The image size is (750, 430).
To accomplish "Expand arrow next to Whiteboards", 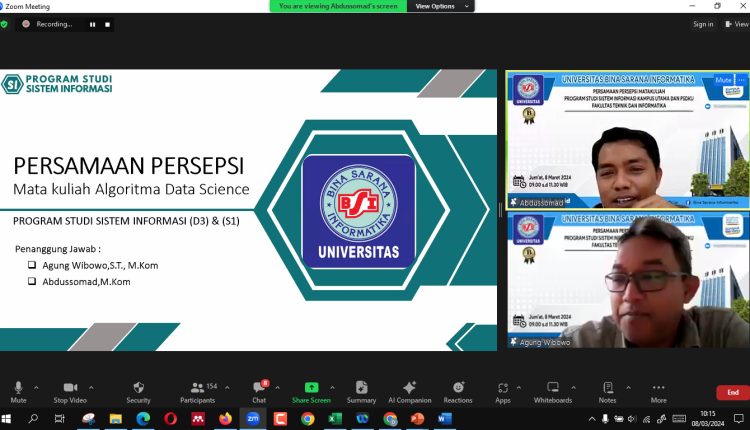I will [574, 387].
